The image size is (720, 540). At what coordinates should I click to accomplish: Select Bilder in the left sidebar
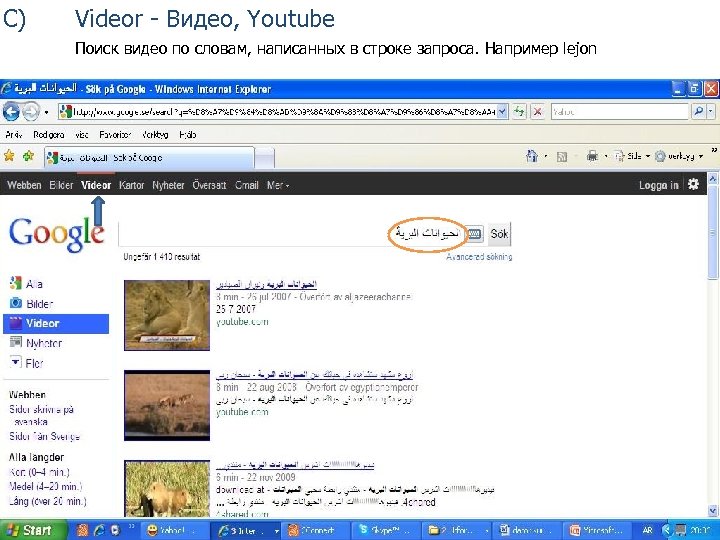click(x=31, y=304)
